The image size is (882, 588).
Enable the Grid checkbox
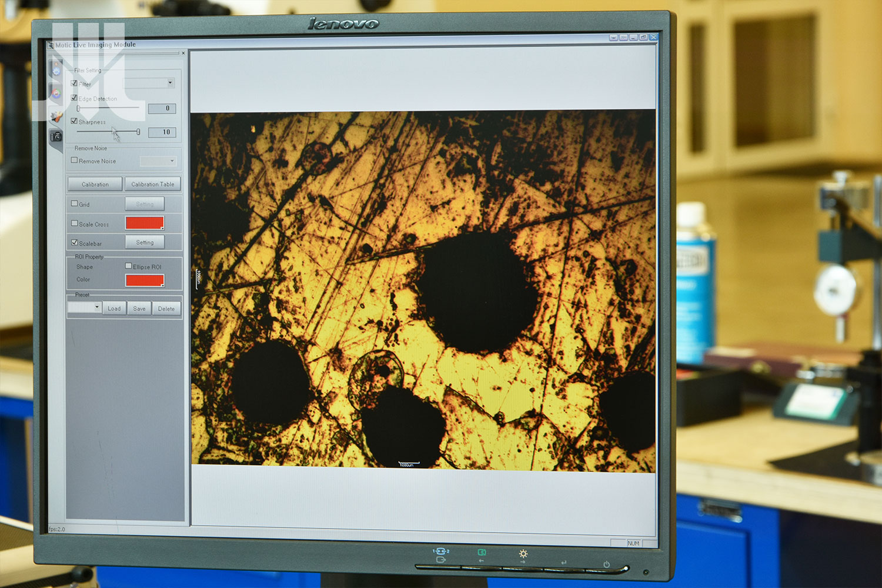[x=74, y=203]
